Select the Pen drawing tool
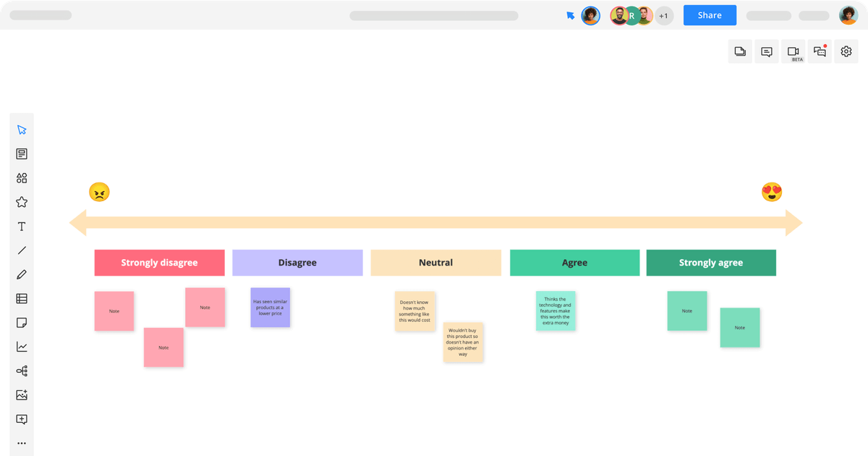This screenshot has height=456, width=868. pyautogui.click(x=22, y=274)
